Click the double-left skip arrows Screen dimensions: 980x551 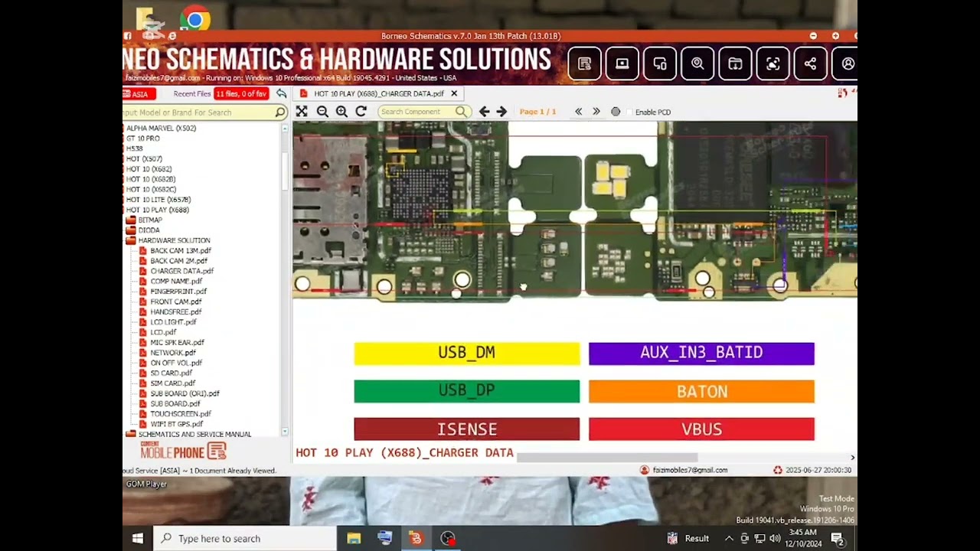click(x=579, y=112)
